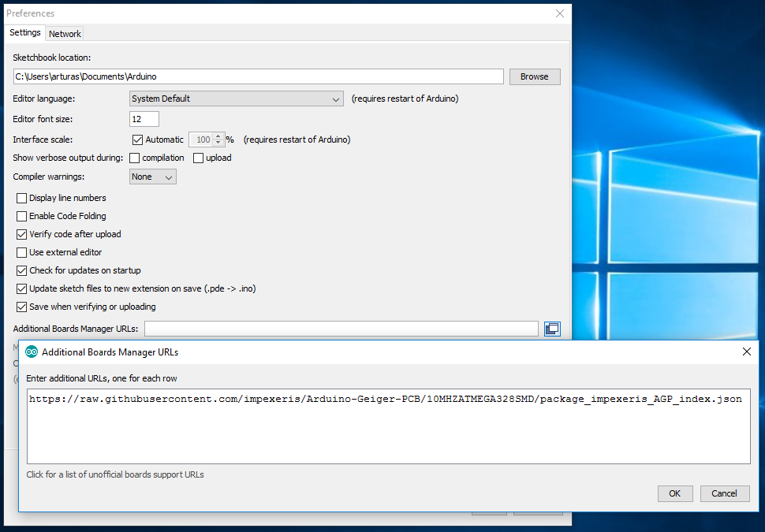Open the unofficial boards support URLs link
765x532 pixels.
[115, 474]
